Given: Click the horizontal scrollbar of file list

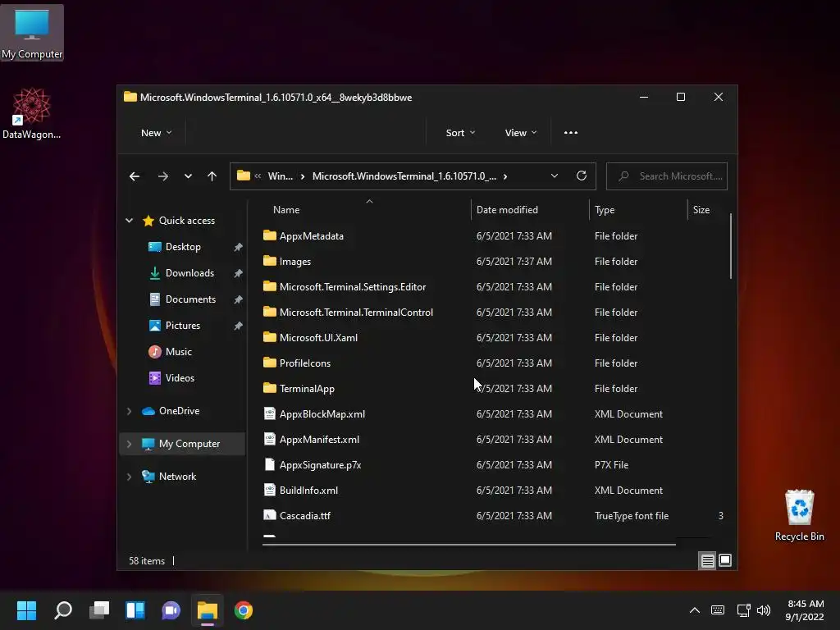Looking at the screenshot, I should point(468,544).
